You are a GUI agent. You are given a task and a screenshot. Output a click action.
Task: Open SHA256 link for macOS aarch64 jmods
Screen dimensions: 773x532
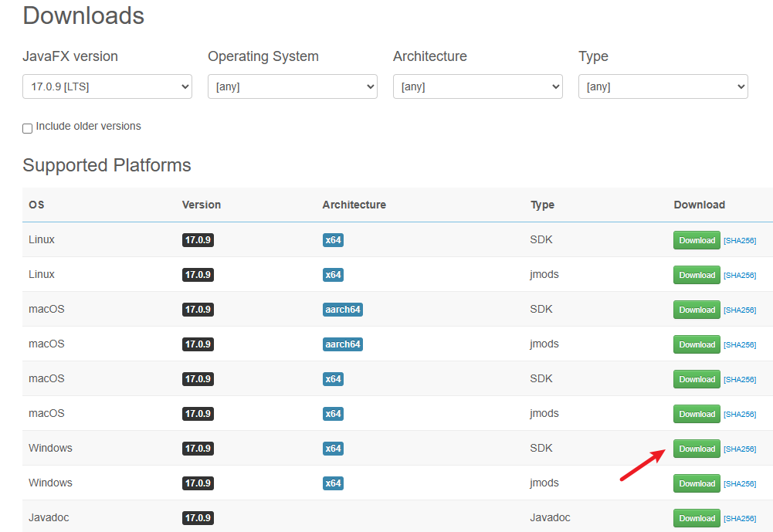click(x=740, y=345)
